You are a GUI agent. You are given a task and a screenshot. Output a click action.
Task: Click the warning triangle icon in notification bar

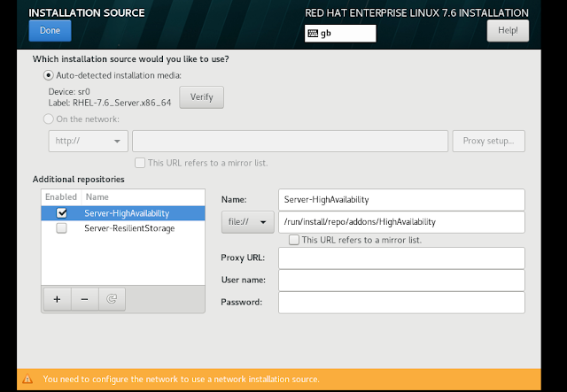click(27, 380)
